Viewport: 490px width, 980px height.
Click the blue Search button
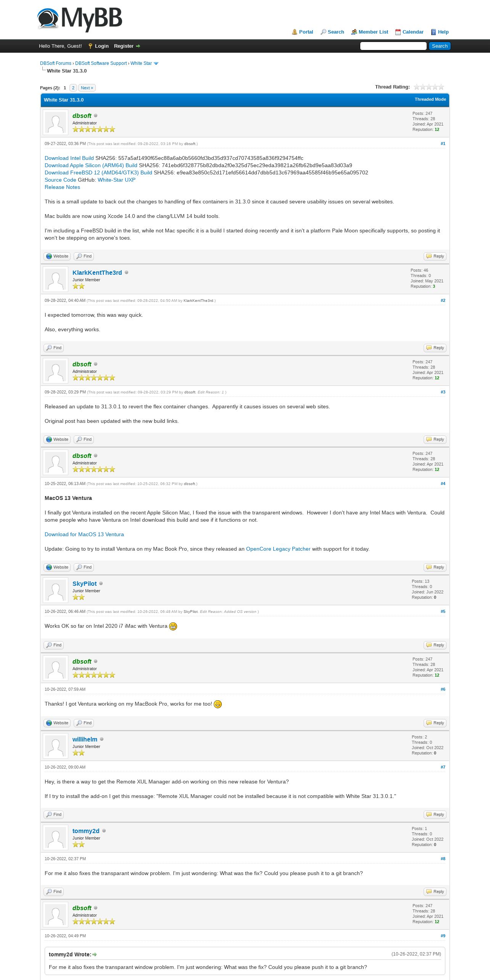[440, 46]
